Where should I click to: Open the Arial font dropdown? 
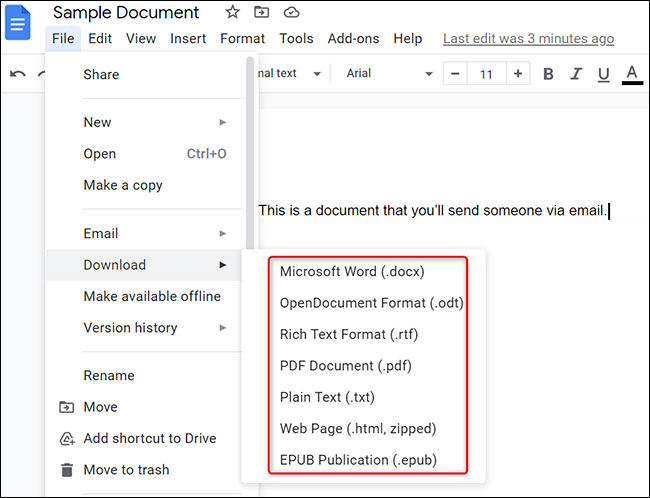coord(389,73)
